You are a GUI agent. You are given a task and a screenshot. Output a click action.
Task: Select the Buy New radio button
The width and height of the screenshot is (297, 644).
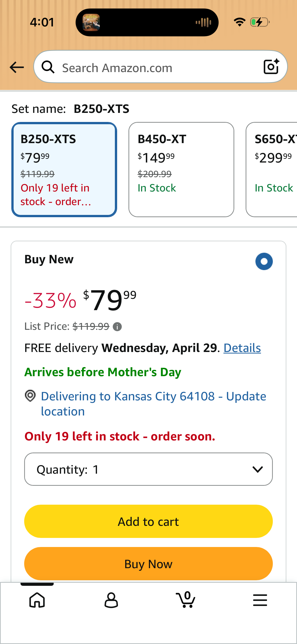(x=264, y=261)
